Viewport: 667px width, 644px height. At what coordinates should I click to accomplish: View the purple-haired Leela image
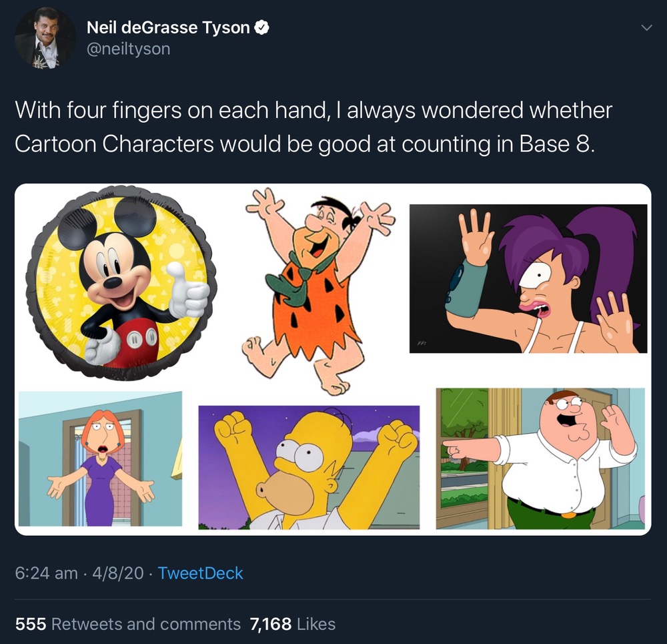pyautogui.click(x=528, y=278)
